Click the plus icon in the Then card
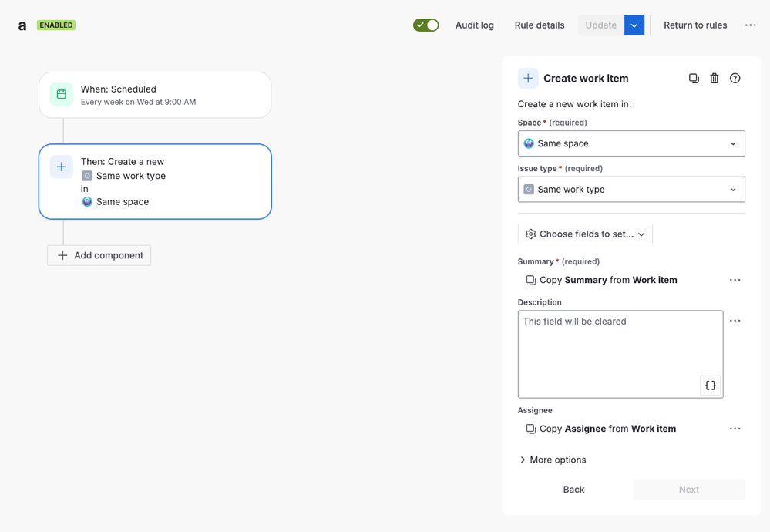This screenshot has width=770, height=532. tap(62, 167)
